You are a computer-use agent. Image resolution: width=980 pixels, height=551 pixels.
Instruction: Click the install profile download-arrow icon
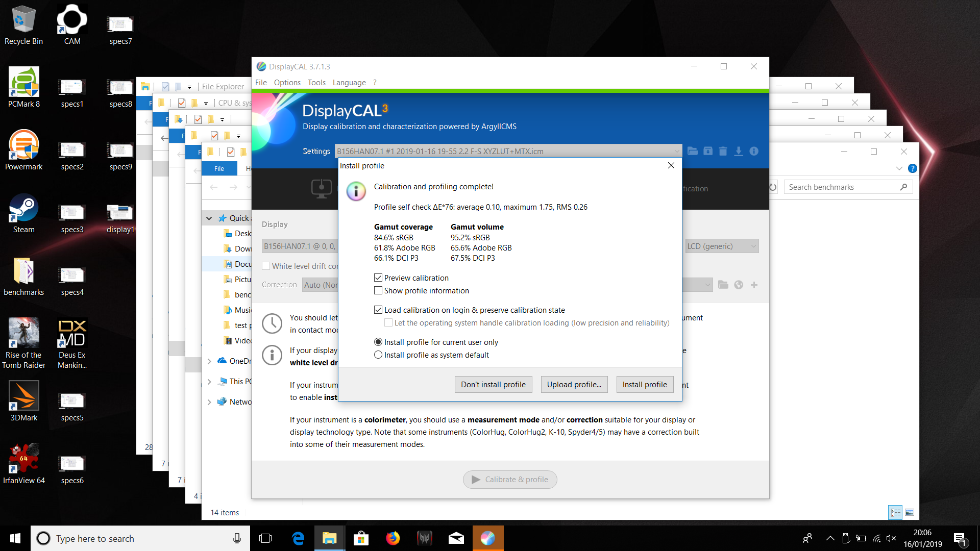[738, 151]
